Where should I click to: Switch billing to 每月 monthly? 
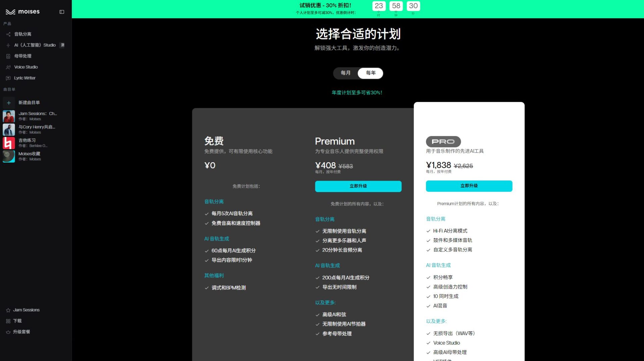tap(345, 73)
